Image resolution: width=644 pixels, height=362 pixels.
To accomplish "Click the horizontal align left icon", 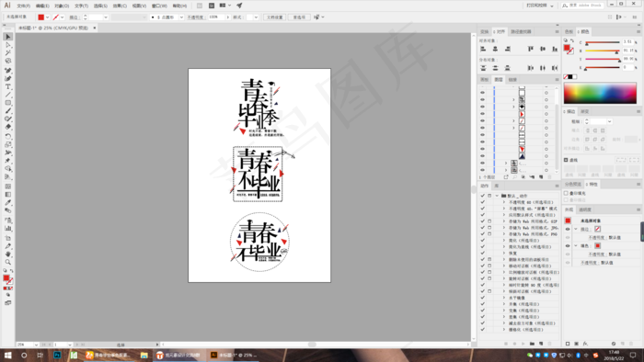I will (483, 49).
